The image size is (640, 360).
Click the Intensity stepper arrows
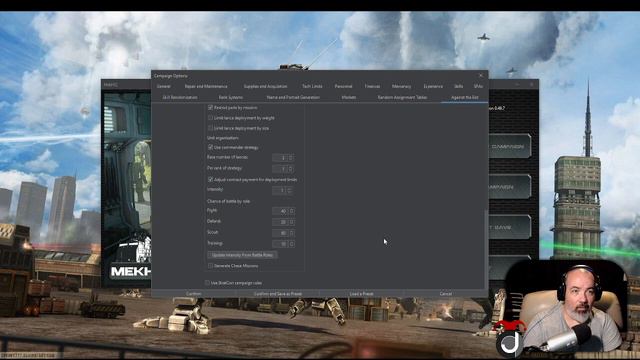coord(289,190)
